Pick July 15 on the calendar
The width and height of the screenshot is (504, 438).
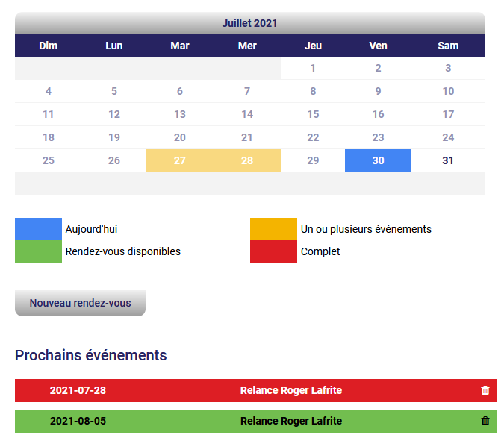pos(313,114)
